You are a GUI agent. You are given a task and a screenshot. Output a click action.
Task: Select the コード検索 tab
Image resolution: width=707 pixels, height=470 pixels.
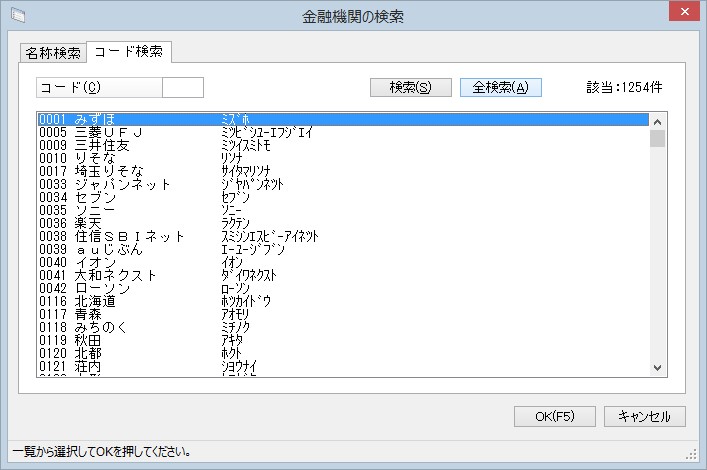[x=129, y=51]
